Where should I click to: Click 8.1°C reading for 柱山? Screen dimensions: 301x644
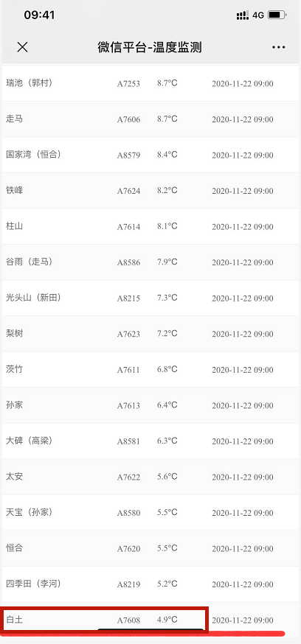(x=167, y=226)
